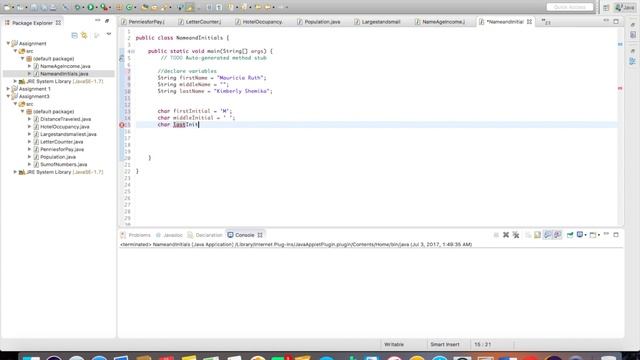This screenshot has height=360, width=640.
Task: Open the Declaration view tab
Action: [x=205, y=235]
